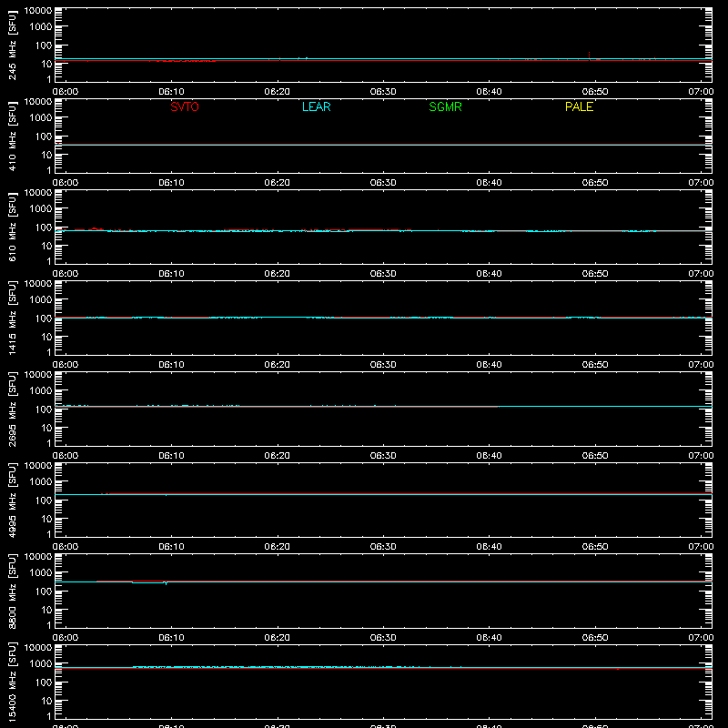Image resolution: width=728 pixels, height=728 pixels.
Task: Click the yellow PALE station label
Action: [x=579, y=106]
